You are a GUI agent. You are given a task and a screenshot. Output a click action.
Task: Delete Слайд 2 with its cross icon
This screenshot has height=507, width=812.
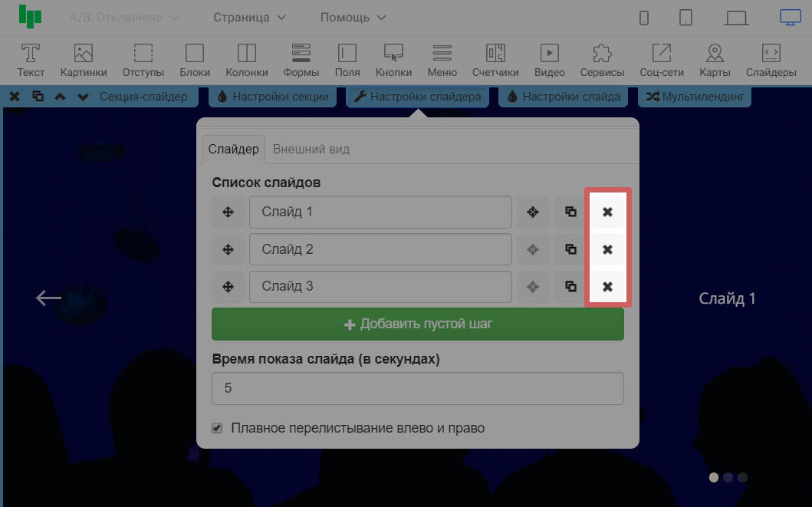pos(607,249)
